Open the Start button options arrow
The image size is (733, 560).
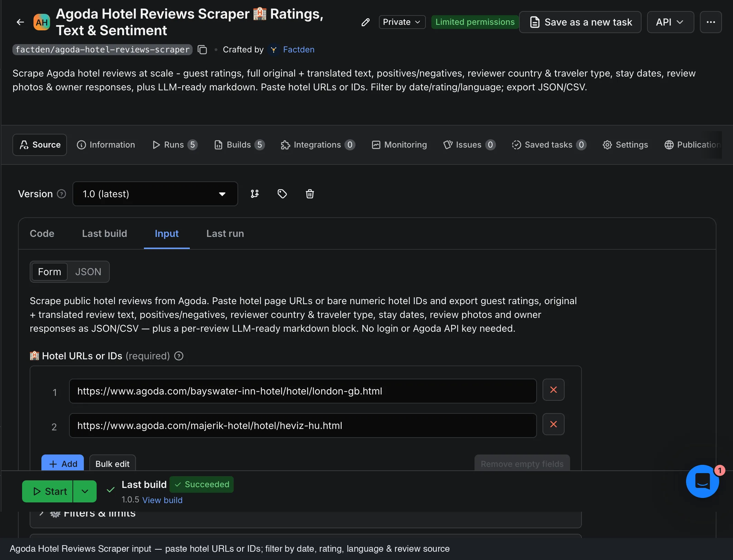point(85,491)
